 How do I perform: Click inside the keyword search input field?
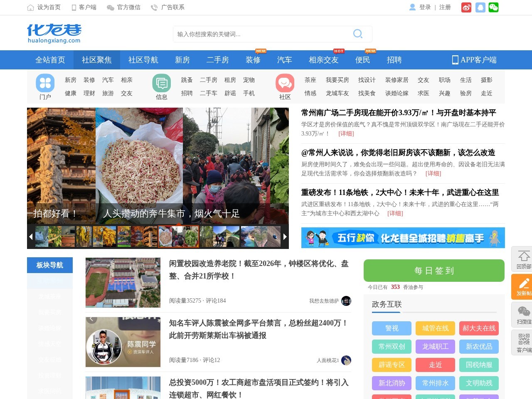click(258, 34)
